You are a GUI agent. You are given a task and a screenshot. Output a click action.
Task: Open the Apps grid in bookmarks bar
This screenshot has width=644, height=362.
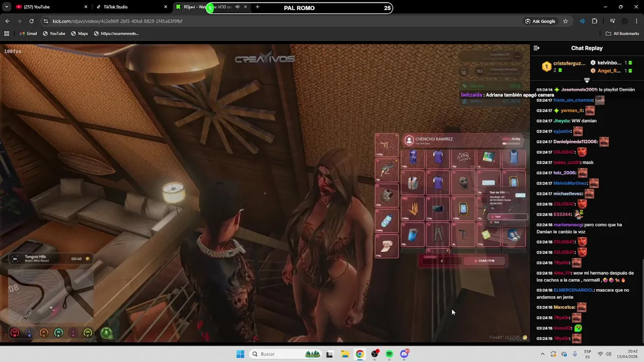(x=7, y=34)
